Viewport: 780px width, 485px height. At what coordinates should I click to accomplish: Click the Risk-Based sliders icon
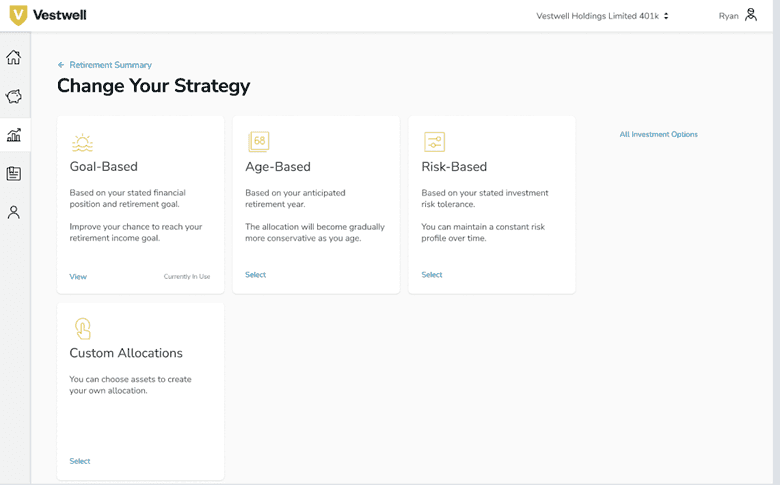coord(434,142)
